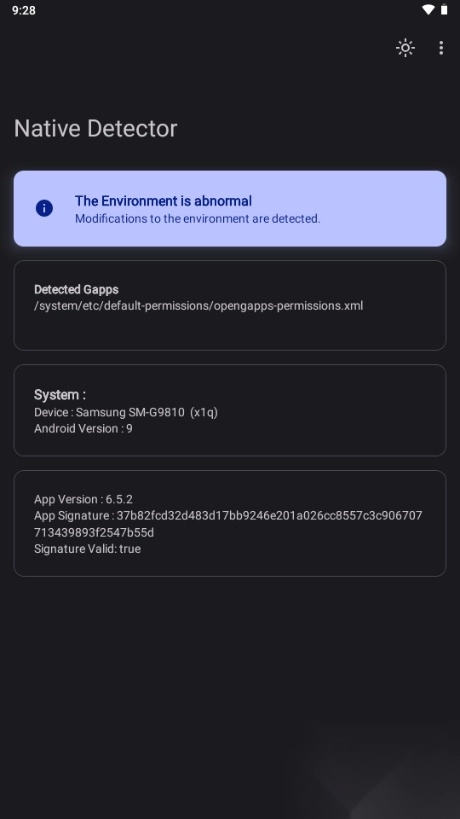Image resolution: width=460 pixels, height=819 pixels.
Task: Open the Environment is abnormal banner
Action: [230, 208]
